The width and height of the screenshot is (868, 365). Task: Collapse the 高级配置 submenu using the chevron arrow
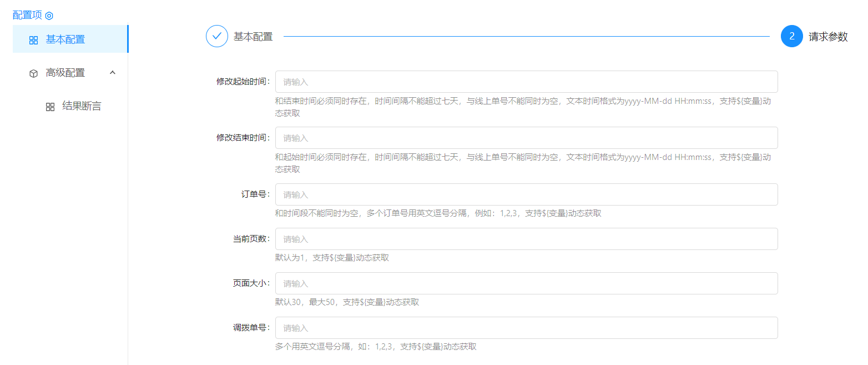coord(113,73)
